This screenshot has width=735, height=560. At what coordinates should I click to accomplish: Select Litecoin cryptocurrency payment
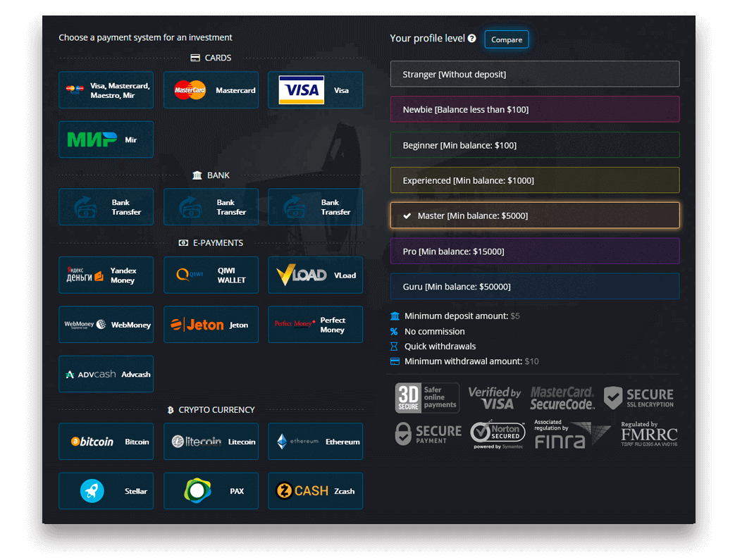point(211,442)
